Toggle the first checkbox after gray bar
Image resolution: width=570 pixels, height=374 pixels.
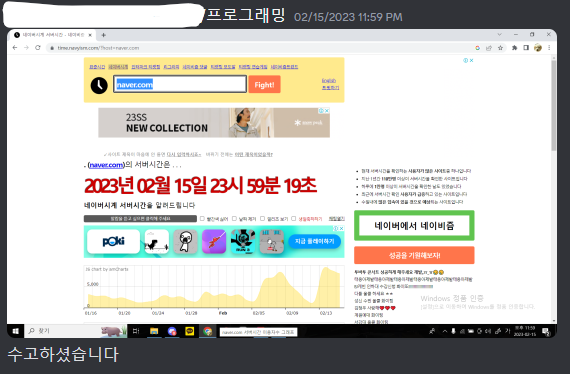coord(202,218)
